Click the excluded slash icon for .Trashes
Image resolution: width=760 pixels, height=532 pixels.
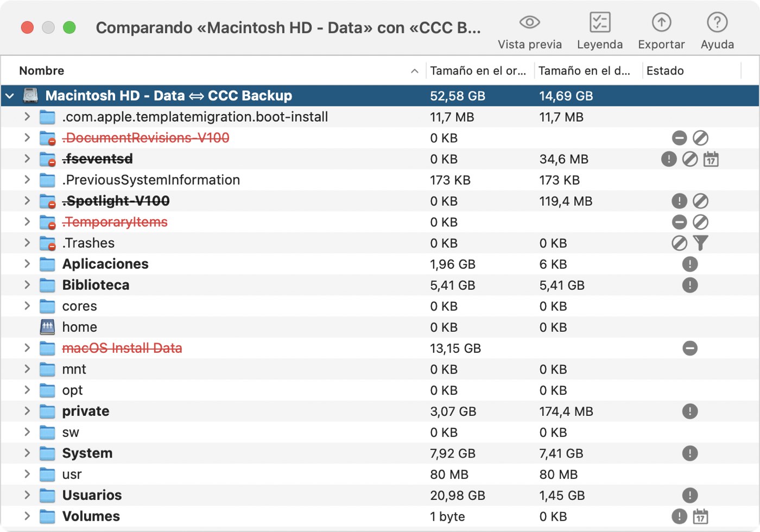[x=679, y=243]
